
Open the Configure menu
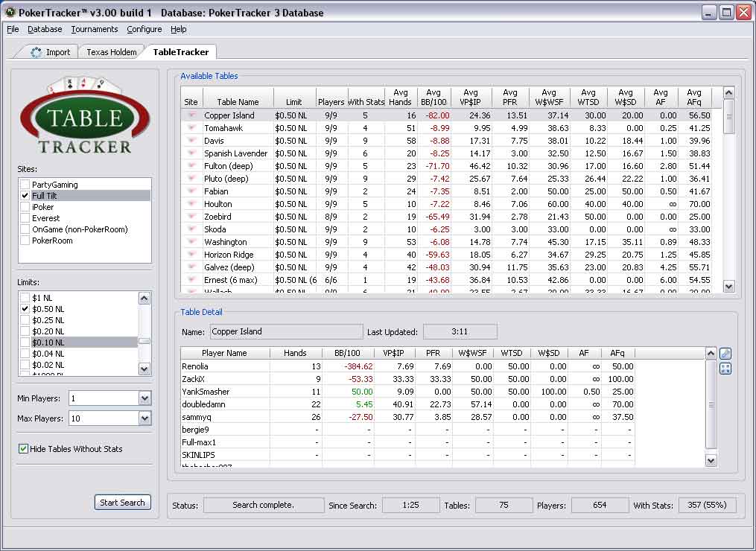(144, 29)
